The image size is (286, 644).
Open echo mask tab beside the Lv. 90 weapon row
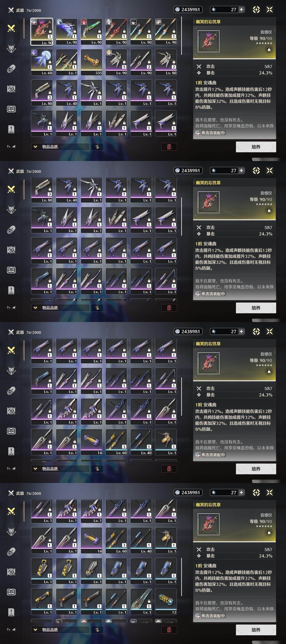coord(11,49)
